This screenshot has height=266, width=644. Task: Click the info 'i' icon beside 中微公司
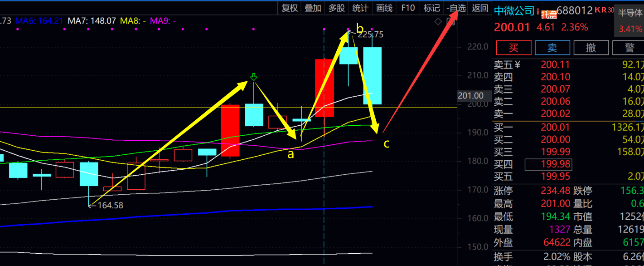point(537,11)
